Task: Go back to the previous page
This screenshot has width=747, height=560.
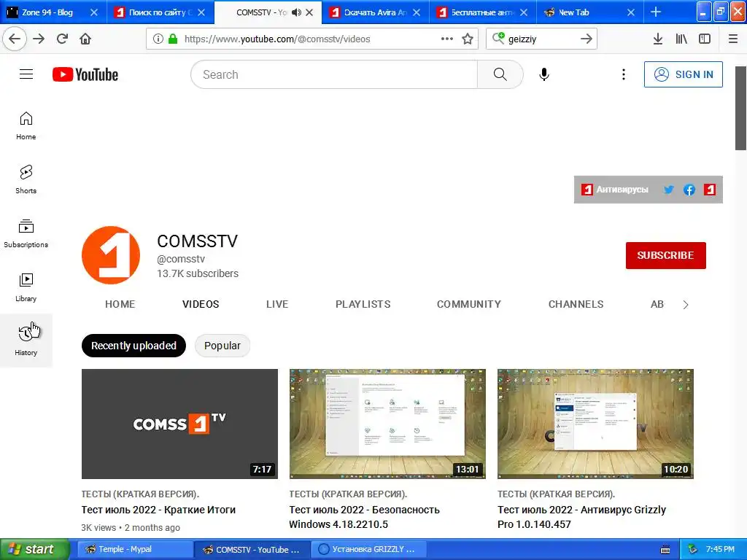Action: [15, 39]
